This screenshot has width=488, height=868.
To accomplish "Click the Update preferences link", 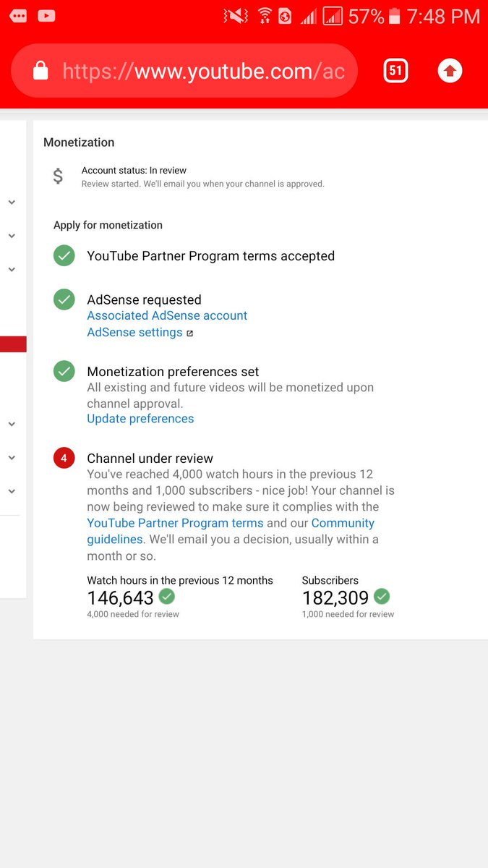I will click(140, 418).
